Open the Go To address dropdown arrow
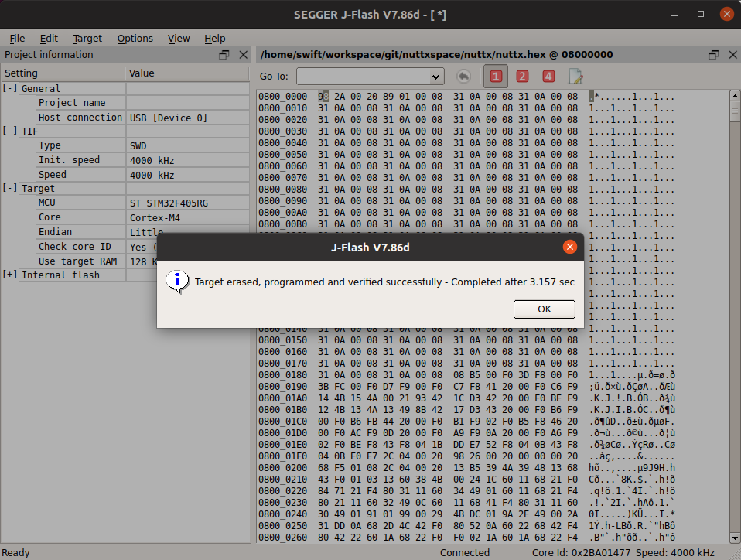Screen dimensions: 741x560 (435, 77)
